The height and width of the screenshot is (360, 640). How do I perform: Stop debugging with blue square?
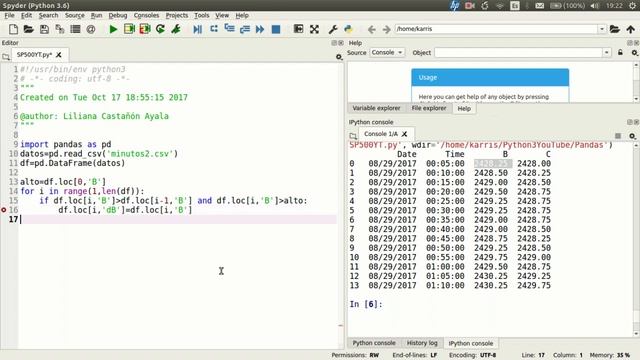[276, 29]
